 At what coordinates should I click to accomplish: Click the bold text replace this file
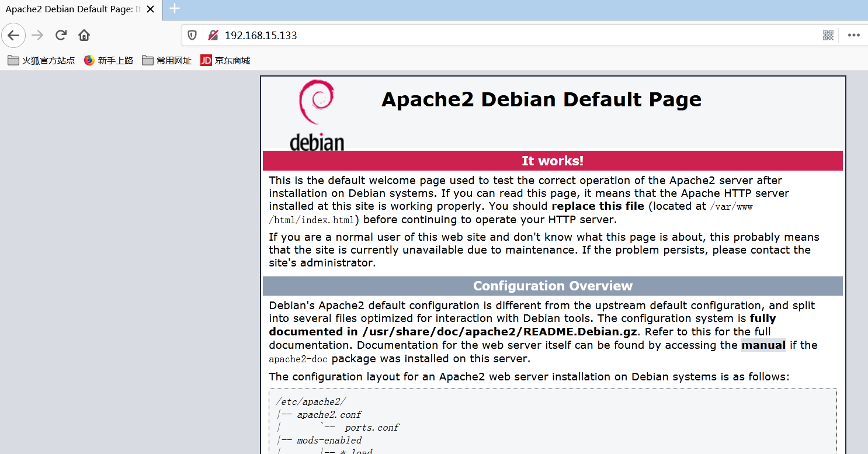(598, 206)
